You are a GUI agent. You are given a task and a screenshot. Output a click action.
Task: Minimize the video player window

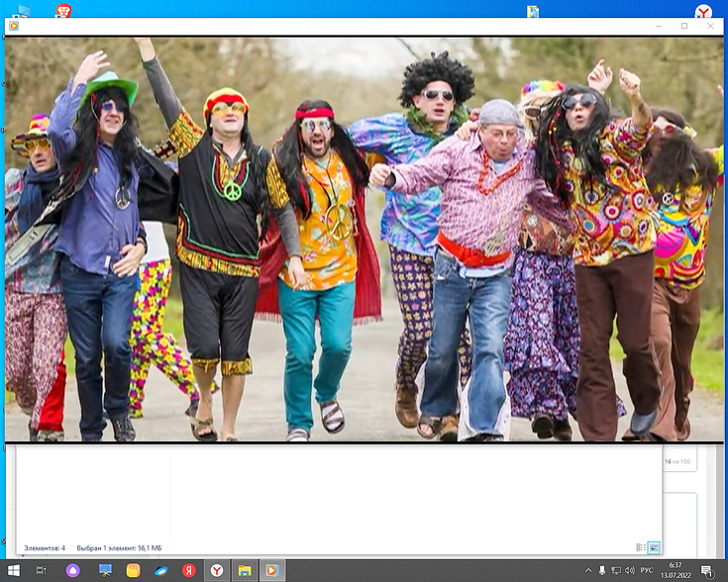click(x=659, y=26)
